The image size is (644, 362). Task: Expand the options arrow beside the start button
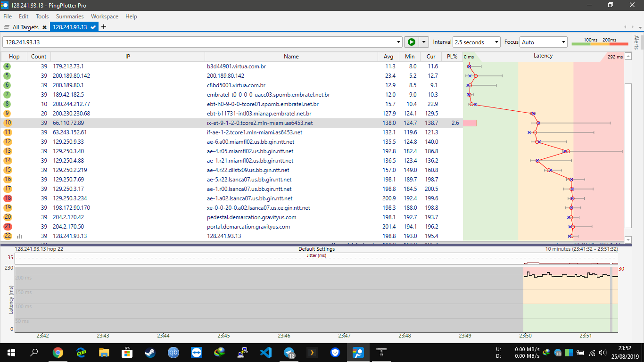point(423,42)
